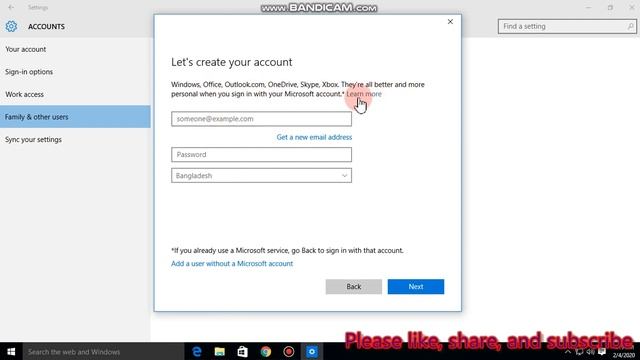Open the red recorder app in taskbar

click(289, 351)
